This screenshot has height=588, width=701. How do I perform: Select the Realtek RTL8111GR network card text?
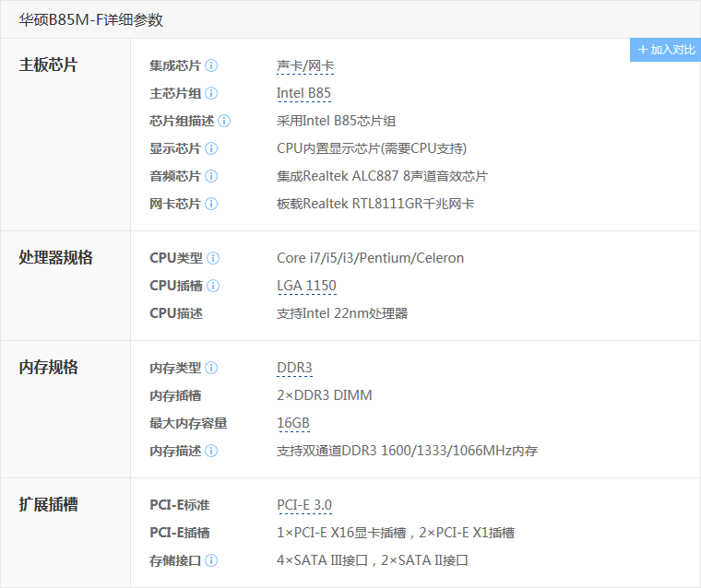375,205
